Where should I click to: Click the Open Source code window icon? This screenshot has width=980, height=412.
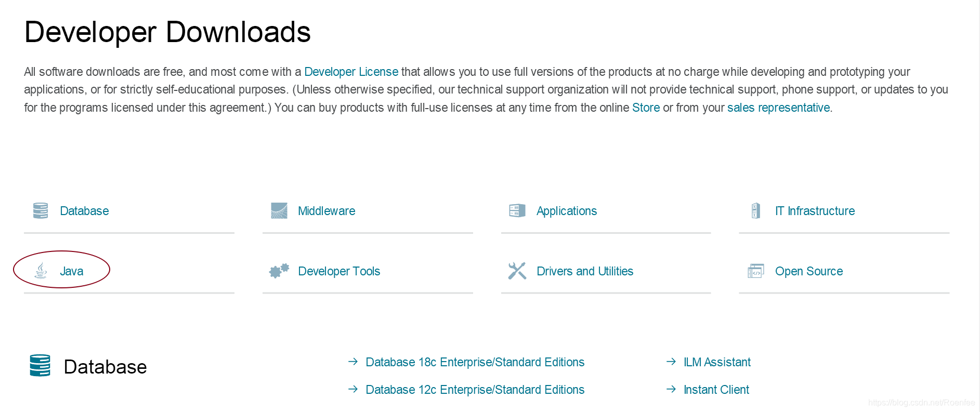click(756, 271)
